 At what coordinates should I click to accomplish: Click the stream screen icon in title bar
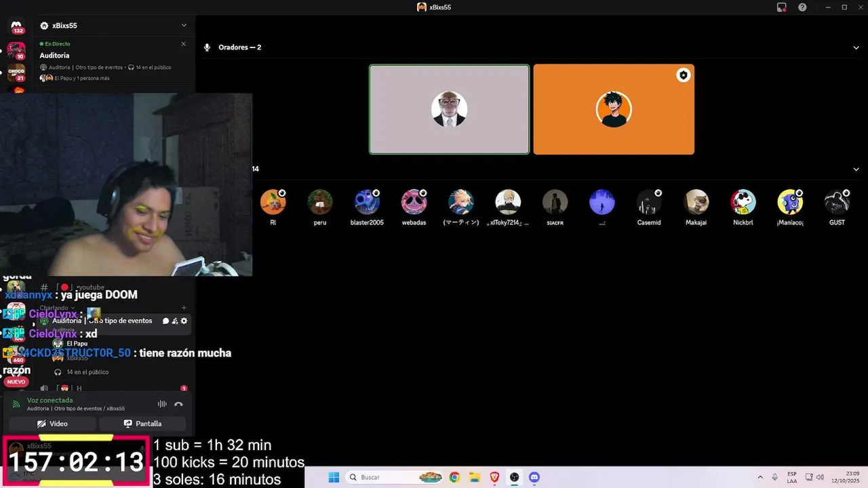point(781,7)
